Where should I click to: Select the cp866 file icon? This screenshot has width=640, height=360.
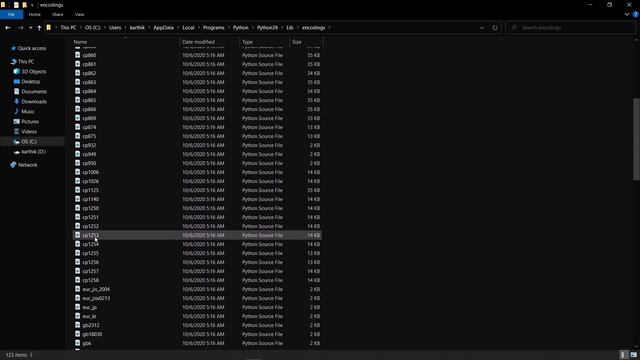coord(78,109)
